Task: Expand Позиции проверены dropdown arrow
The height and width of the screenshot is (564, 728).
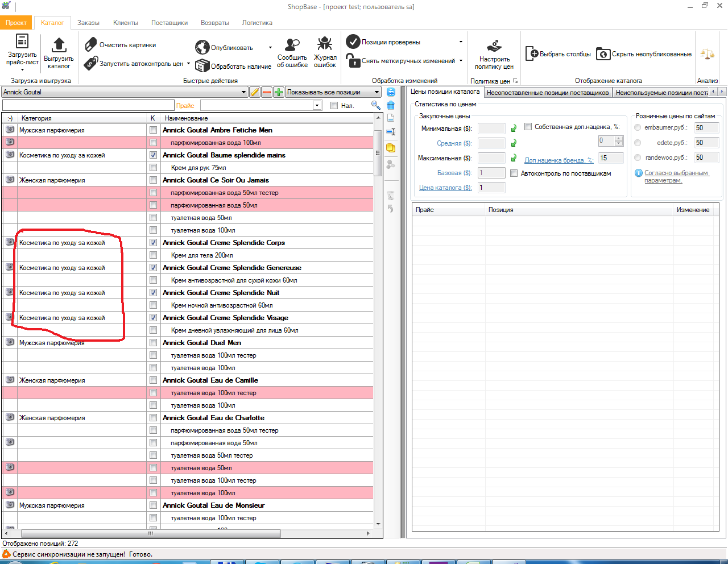Action: [461, 42]
